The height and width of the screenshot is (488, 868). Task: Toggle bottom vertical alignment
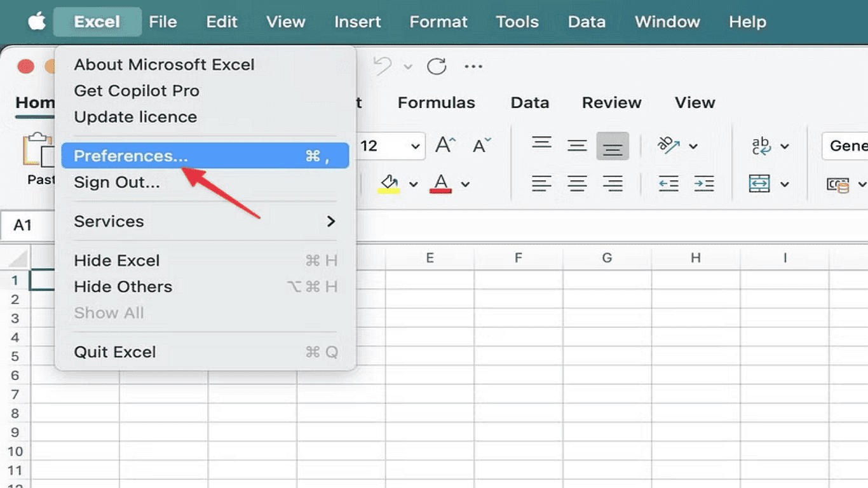(613, 146)
